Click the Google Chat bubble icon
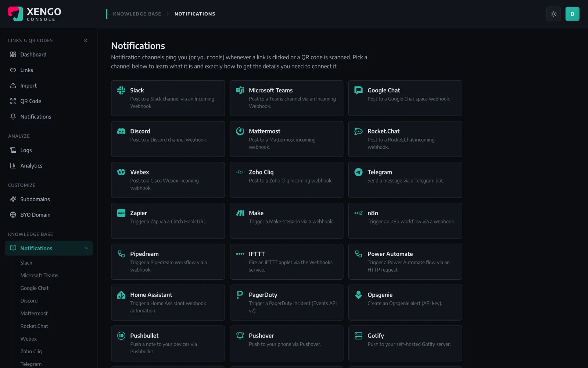This screenshot has width=588, height=368. pyautogui.click(x=358, y=91)
